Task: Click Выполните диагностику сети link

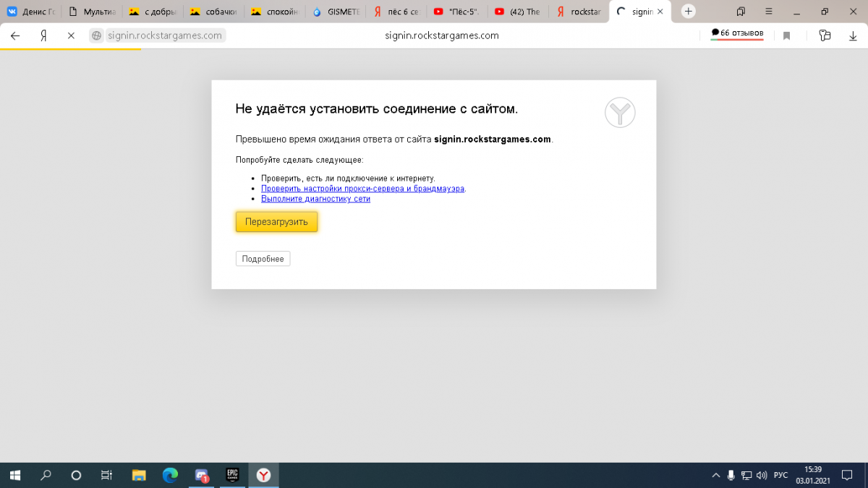Action: 315,199
